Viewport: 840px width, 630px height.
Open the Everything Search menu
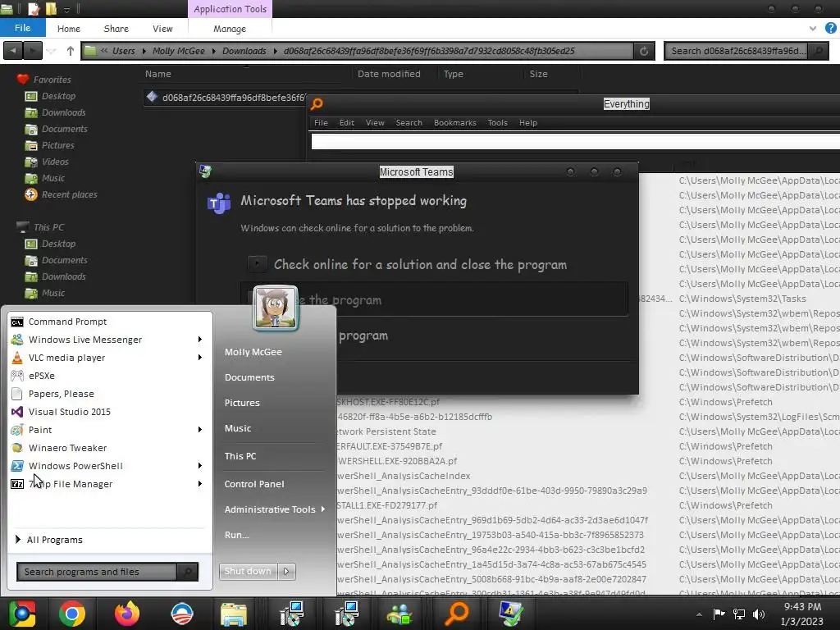pos(409,123)
